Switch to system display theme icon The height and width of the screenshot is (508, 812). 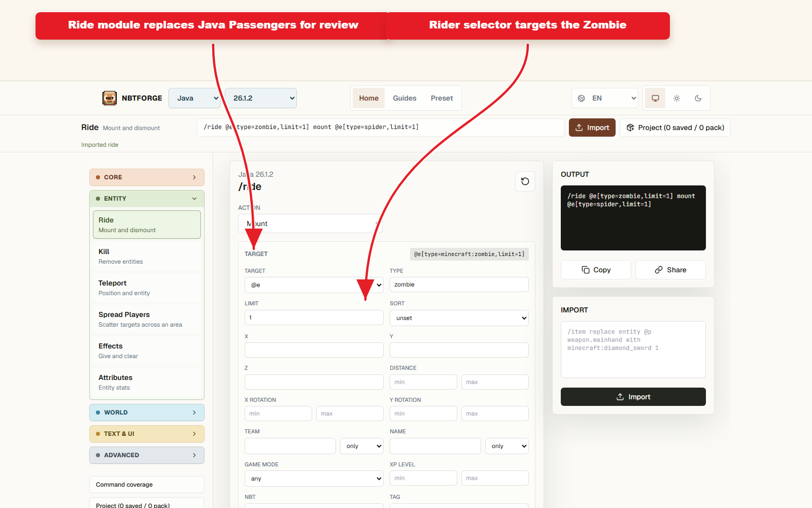pos(655,98)
